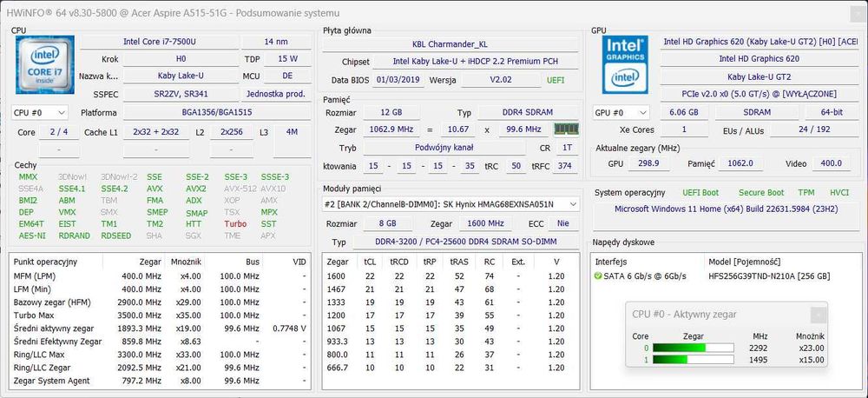
Task: Click the Core 0 clock progress bar
Action: pyautogui.click(x=693, y=348)
